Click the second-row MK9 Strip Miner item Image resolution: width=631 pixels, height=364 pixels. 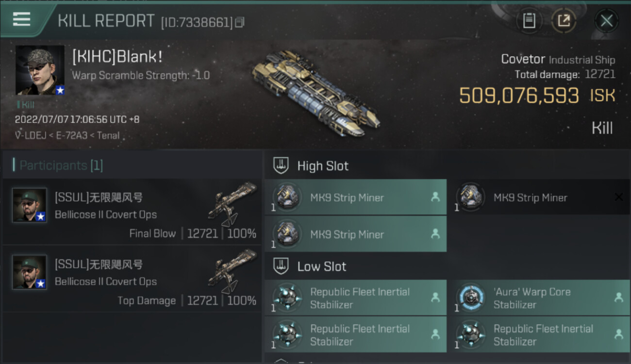tap(355, 234)
